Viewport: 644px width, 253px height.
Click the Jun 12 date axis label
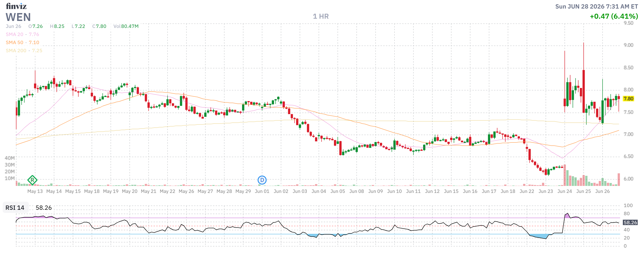432,191
